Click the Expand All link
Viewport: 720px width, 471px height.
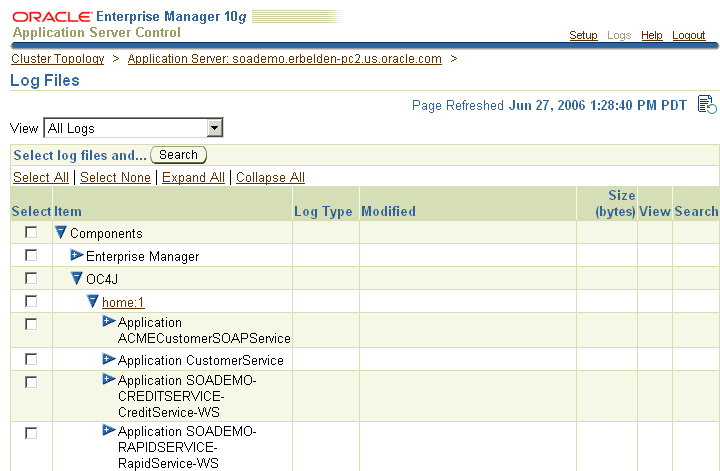(x=193, y=177)
